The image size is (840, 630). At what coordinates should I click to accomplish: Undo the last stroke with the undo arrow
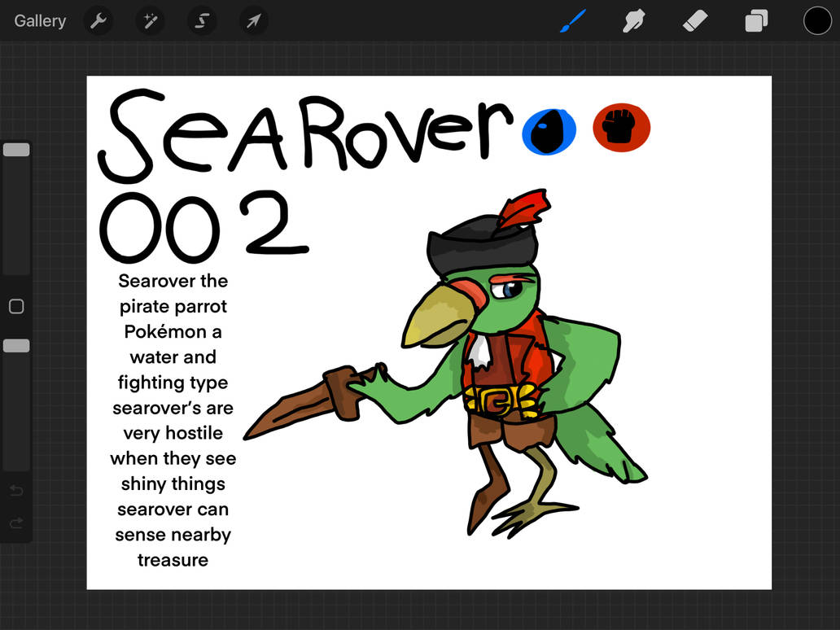(16, 490)
